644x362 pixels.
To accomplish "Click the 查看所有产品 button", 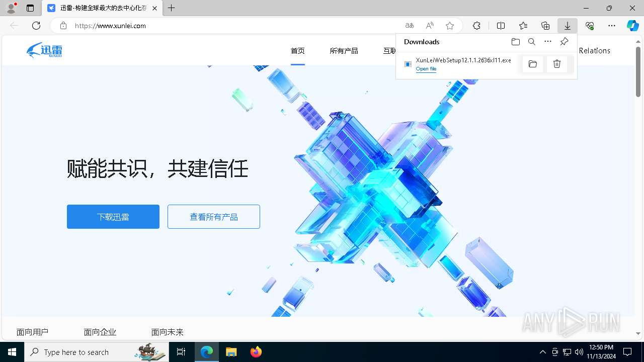I will tap(214, 217).
